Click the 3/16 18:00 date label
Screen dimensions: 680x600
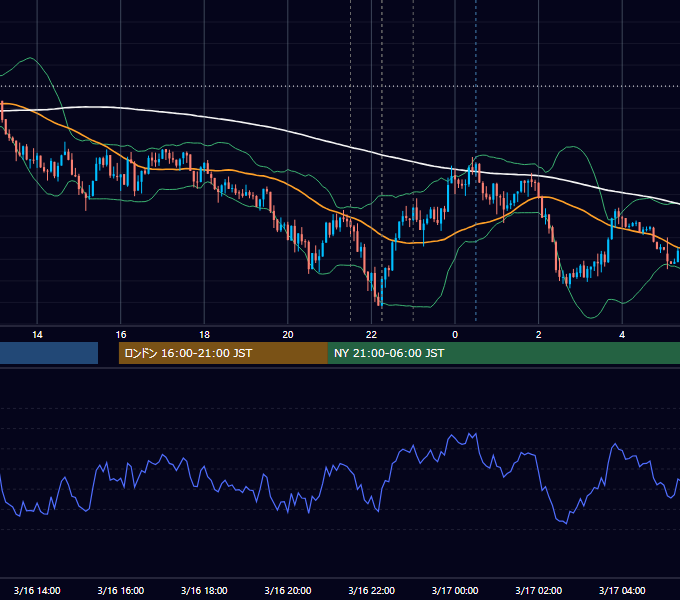click(x=204, y=590)
